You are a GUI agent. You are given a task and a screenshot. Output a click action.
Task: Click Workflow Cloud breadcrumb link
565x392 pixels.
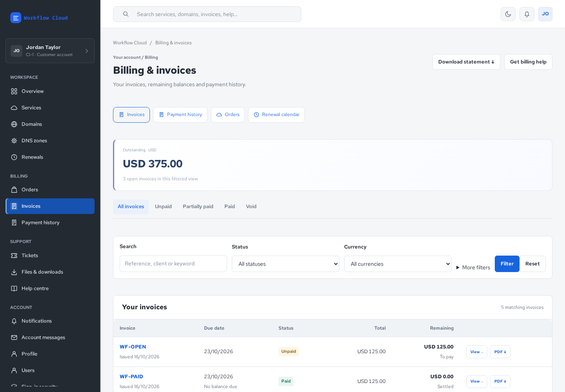[x=130, y=43]
